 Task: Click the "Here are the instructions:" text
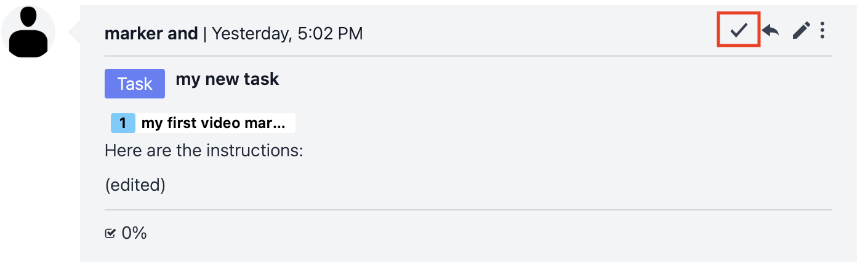tap(204, 151)
